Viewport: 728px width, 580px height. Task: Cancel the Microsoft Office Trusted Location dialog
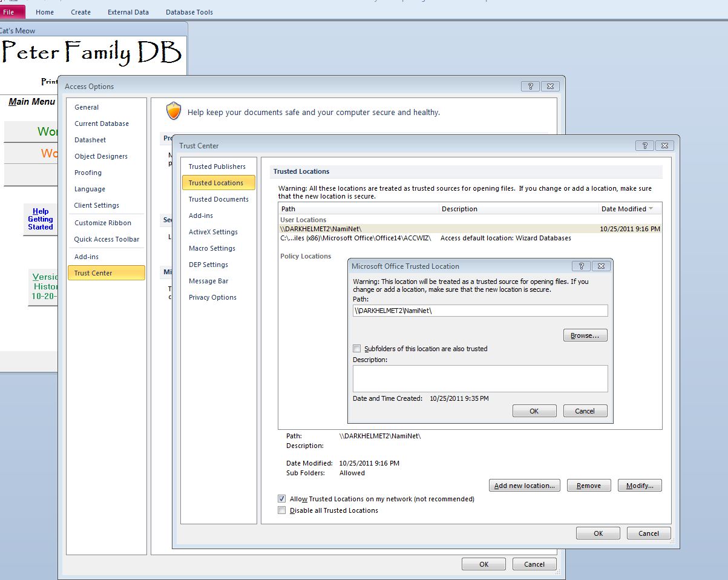(x=585, y=411)
